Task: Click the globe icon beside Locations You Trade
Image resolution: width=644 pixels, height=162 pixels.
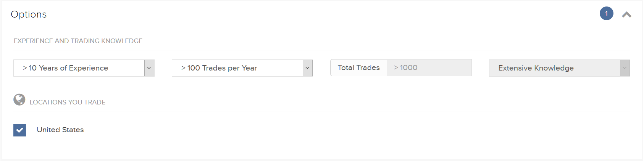Action: pos(19,99)
